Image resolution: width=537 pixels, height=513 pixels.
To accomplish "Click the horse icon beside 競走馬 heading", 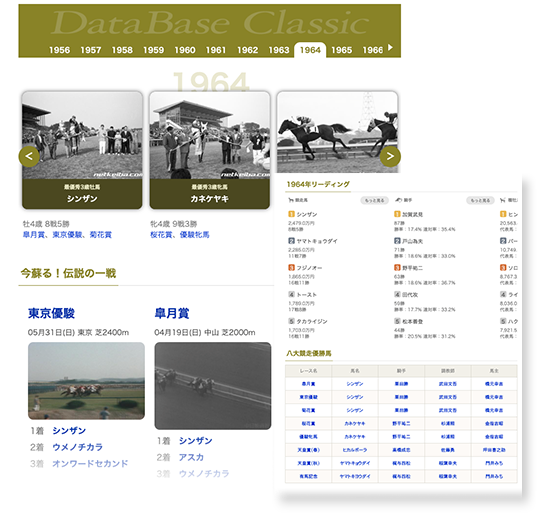I will (291, 200).
